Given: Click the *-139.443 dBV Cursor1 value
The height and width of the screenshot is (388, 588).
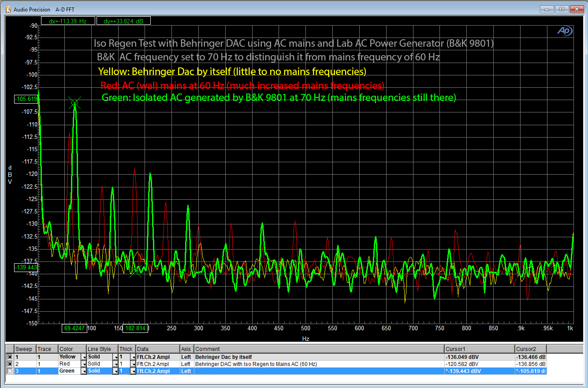Looking at the screenshot, I should [x=480, y=371].
